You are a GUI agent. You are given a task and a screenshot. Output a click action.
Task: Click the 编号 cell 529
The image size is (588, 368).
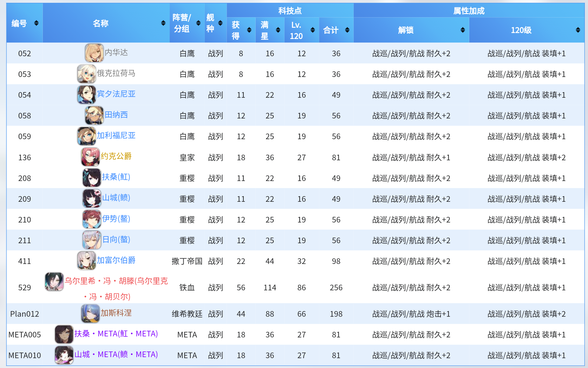[x=25, y=288]
